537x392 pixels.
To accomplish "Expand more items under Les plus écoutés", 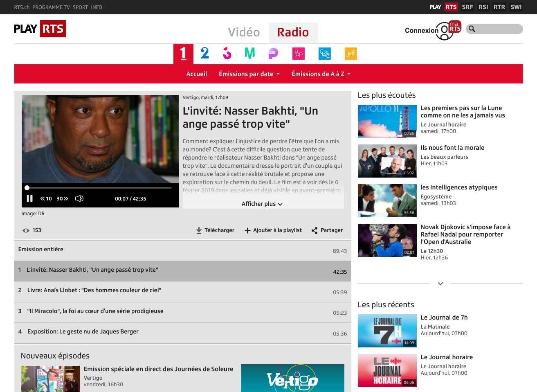I will click(440, 284).
